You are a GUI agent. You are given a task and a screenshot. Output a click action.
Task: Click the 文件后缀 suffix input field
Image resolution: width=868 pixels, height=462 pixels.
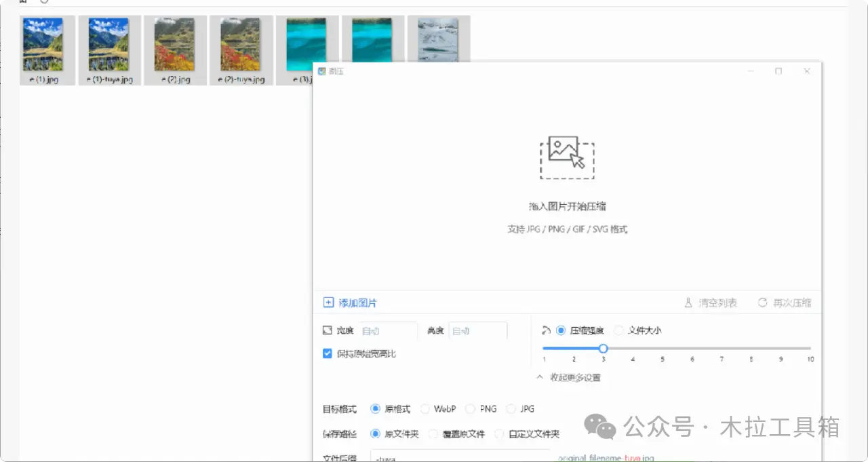(461, 457)
